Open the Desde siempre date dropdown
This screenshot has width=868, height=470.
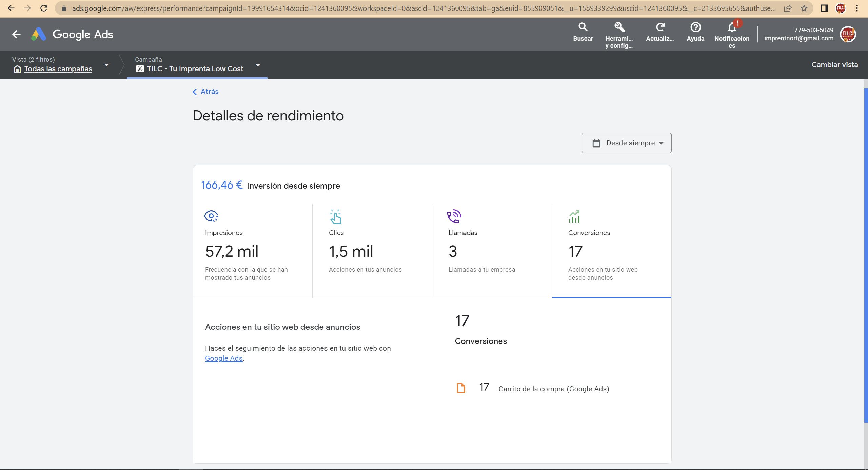click(x=627, y=143)
